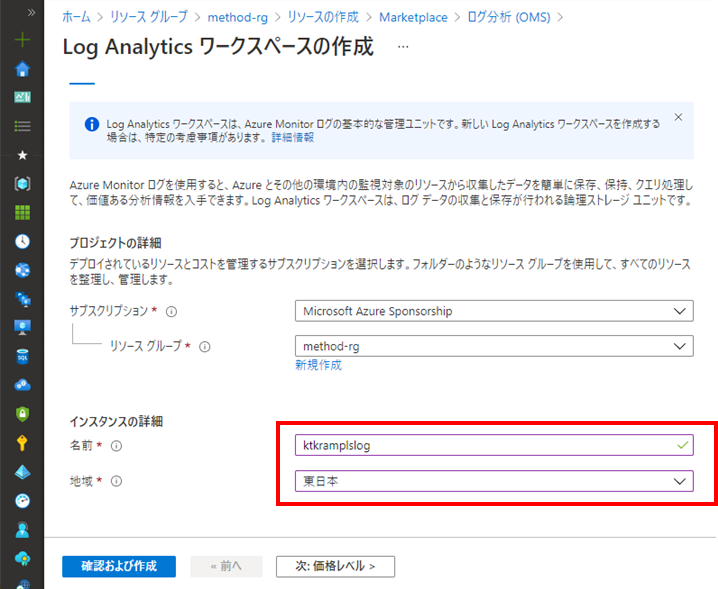Close the information banner
718x589 pixels.
678,117
